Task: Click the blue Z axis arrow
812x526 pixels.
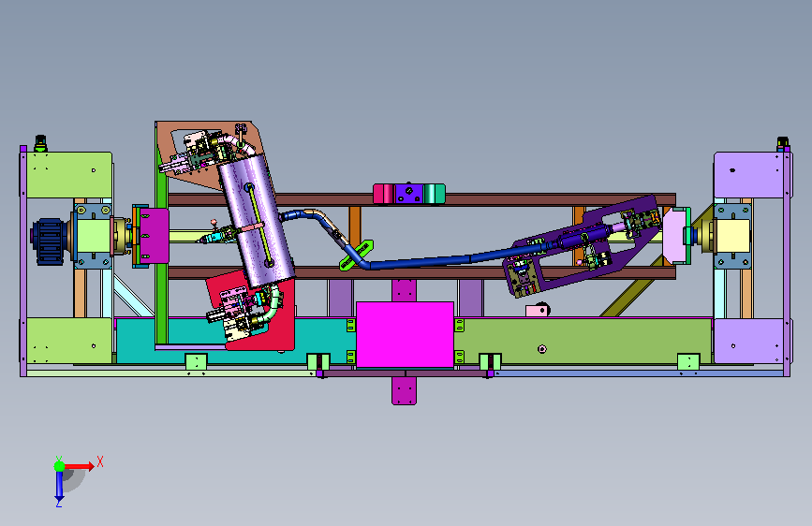Action: [60, 486]
